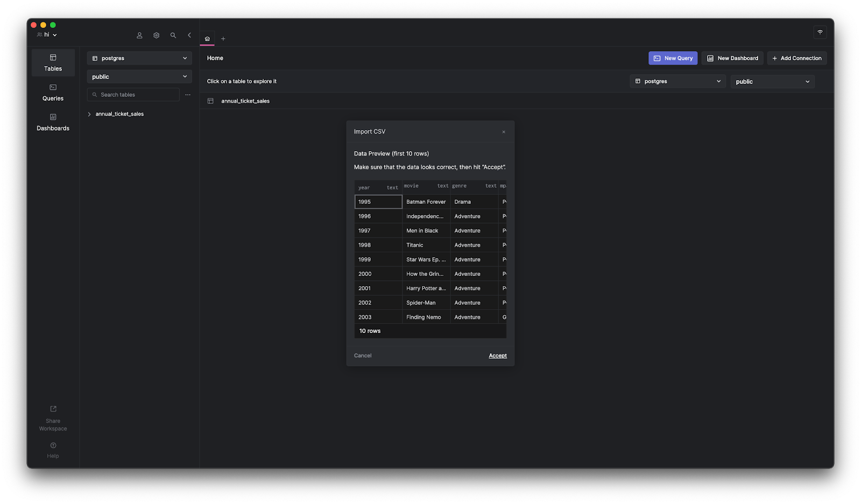Cancel the CSV import
Screen dimensions: 861x504
coord(363,356)
